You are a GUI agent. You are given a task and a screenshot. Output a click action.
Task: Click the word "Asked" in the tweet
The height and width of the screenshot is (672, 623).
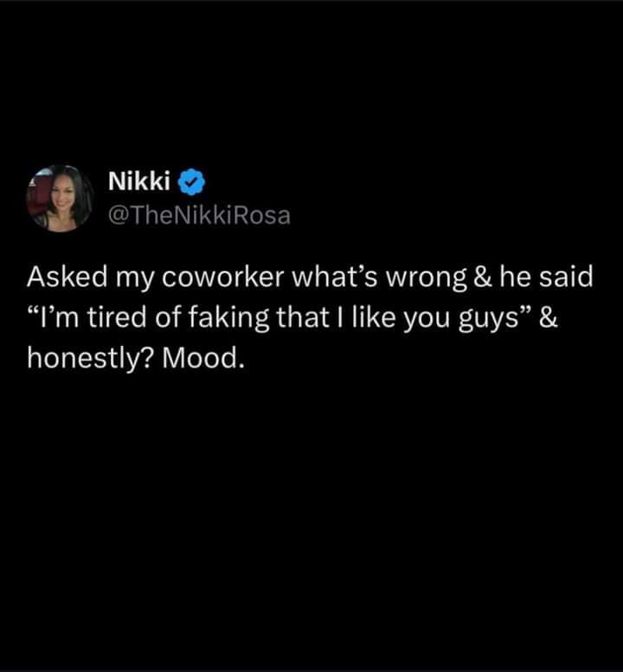point(67,277)
